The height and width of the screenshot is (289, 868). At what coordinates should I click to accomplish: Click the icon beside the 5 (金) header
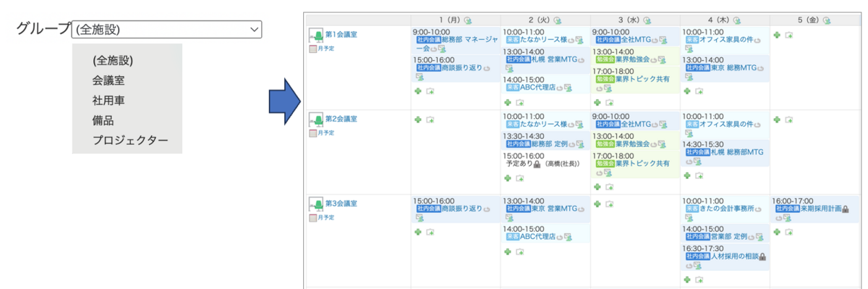point(826,20)
